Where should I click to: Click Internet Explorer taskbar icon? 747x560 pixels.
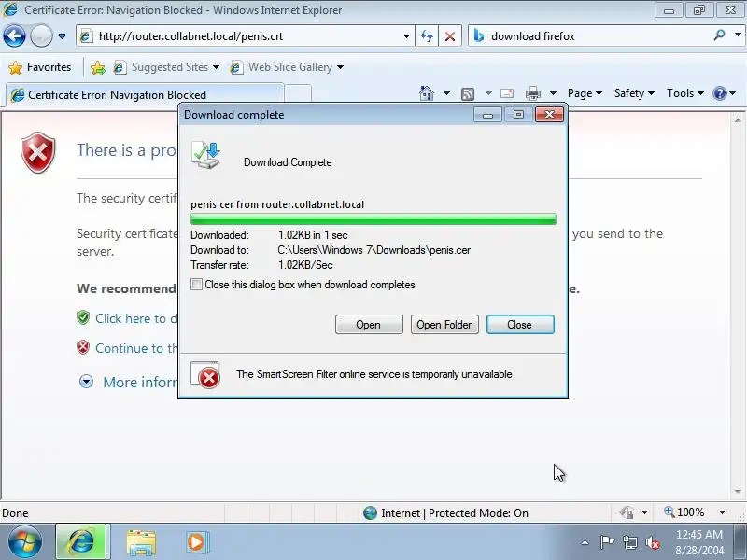pos(81,541)
